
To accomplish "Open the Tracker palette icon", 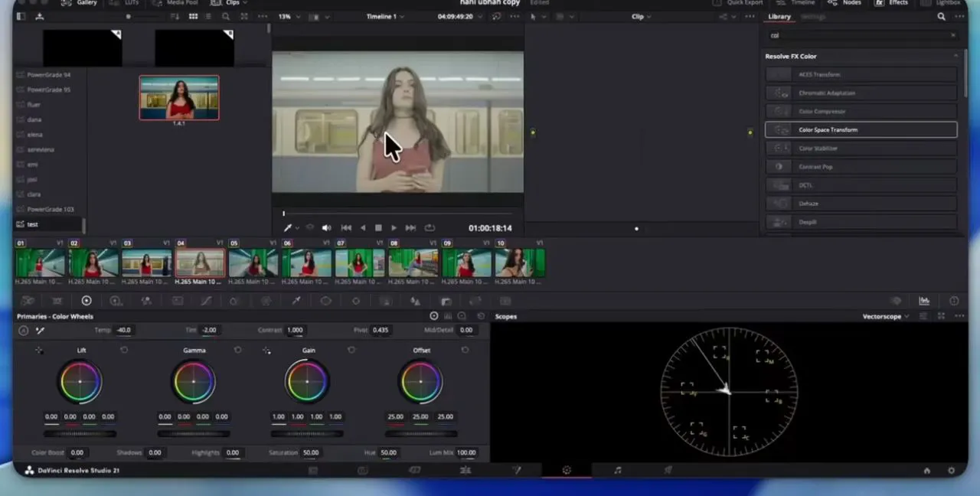I will click(x=356, y=301).
